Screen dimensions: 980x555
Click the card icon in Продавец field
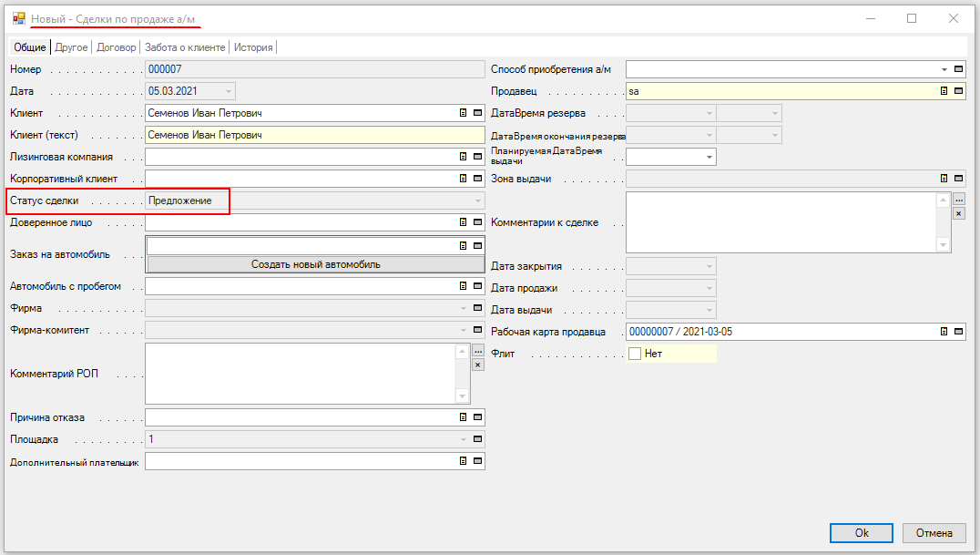944,91
